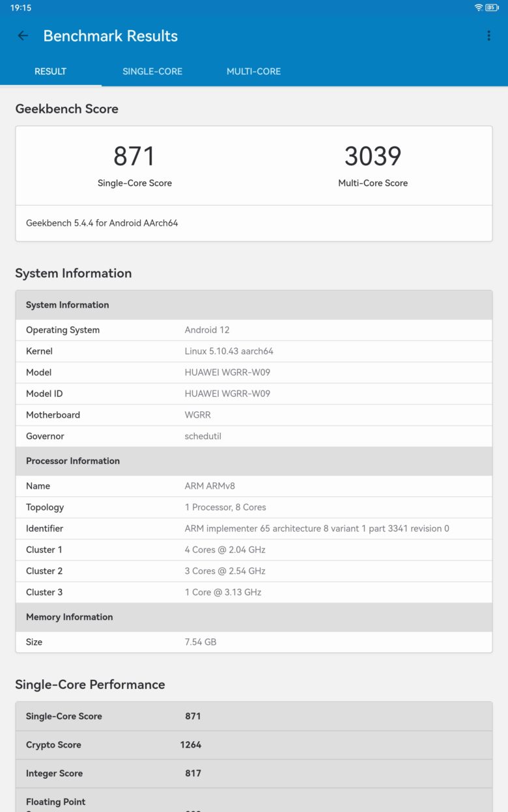Tap the Crypto Score value 1264
This screenshot has height=812, width=508.
[191, 745]
